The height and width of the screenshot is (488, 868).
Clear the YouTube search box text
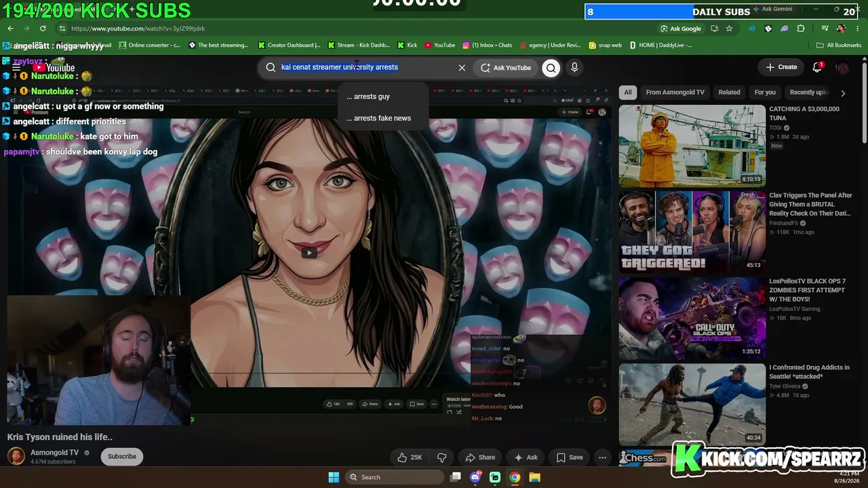[462, 68]
